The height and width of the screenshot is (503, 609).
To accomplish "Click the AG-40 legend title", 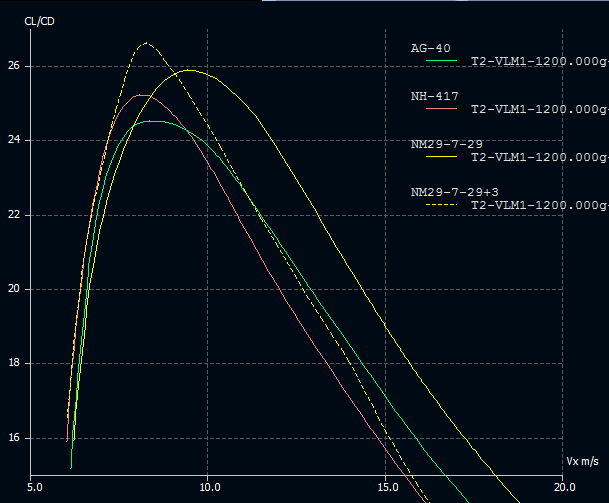I will tap(430, 48).
